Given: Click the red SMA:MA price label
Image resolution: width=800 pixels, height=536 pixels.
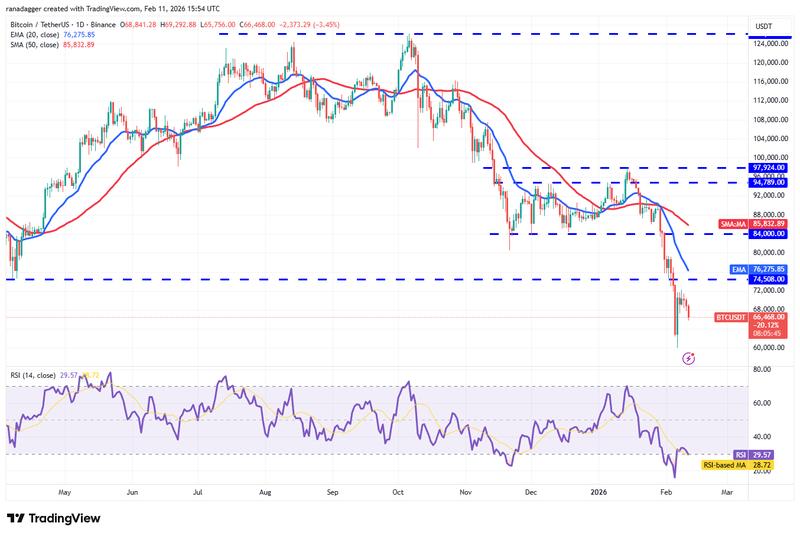Looking at the screenshot, I should pos(753,223).
